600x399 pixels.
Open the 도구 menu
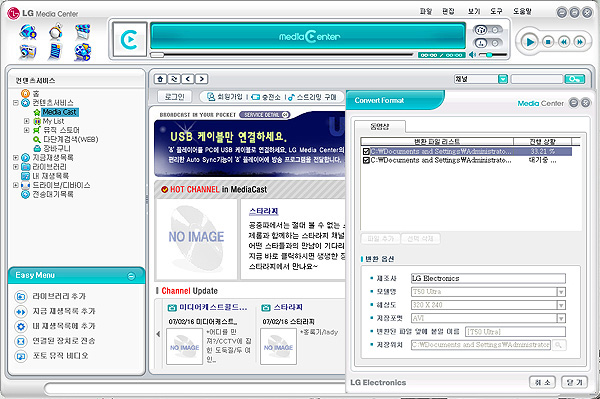click(x=496, y=11)
